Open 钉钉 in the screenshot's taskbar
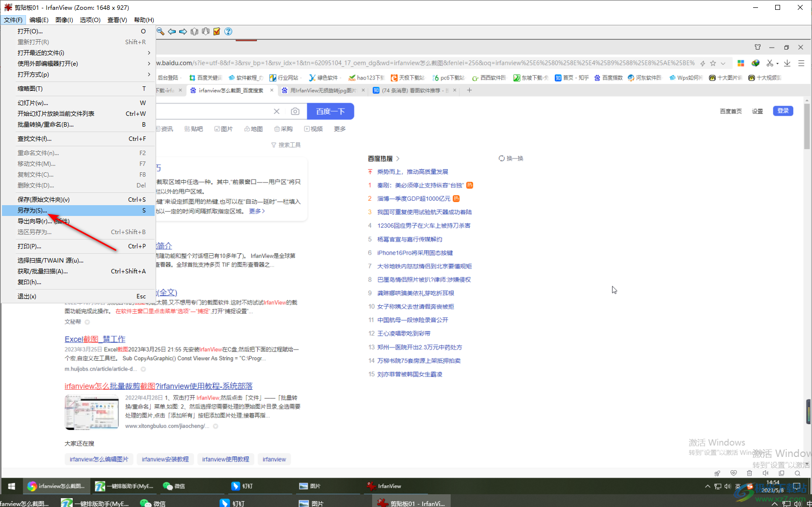Viewport: 812px width, 507px height. click(243, 486)
